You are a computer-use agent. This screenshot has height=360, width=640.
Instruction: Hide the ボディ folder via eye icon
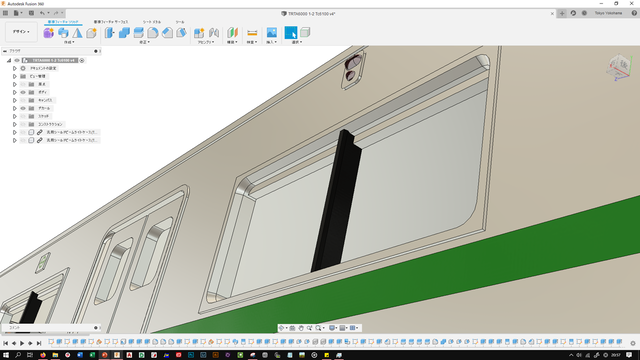pyautogui.click(x=23, y=92)
